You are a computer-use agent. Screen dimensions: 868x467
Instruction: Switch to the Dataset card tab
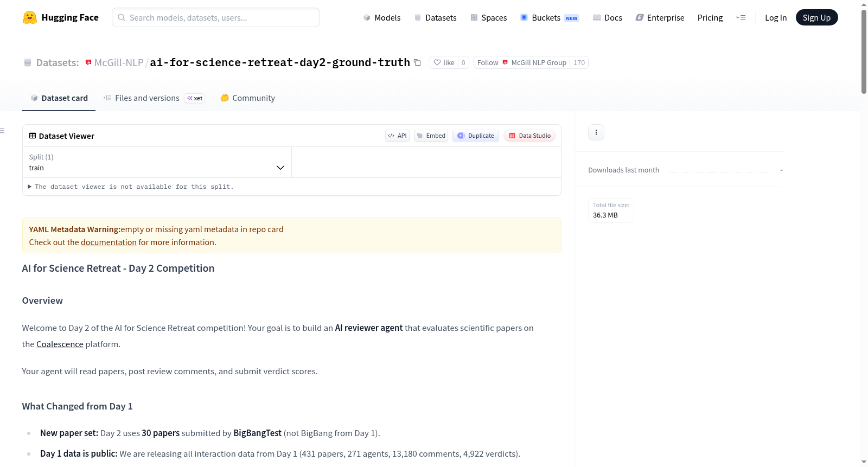(59, 98)
